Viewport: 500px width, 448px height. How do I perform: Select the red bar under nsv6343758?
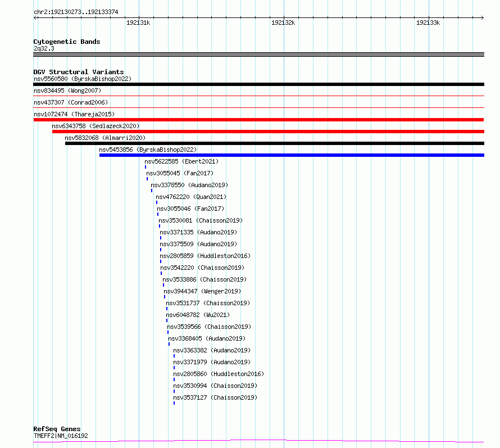tap(268, 132)
